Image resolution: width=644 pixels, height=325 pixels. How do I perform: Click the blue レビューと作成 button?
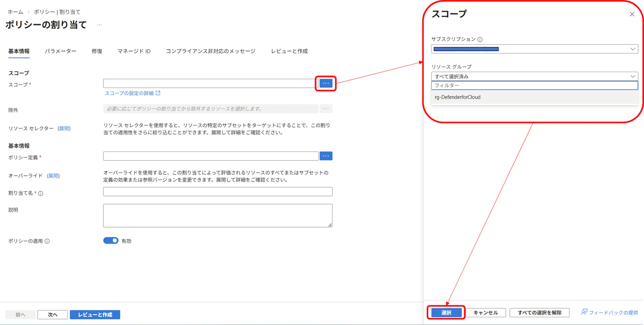tap(95, 315)
